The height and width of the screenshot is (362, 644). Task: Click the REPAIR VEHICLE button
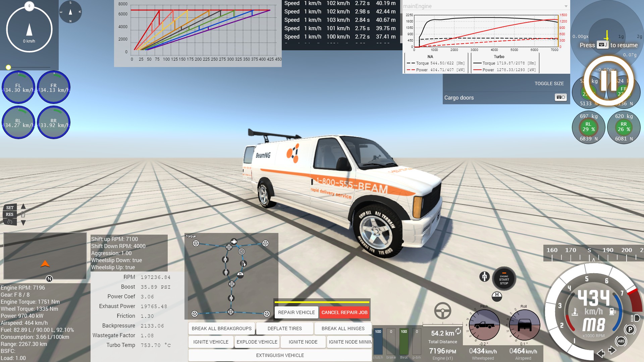pos(296,312)
